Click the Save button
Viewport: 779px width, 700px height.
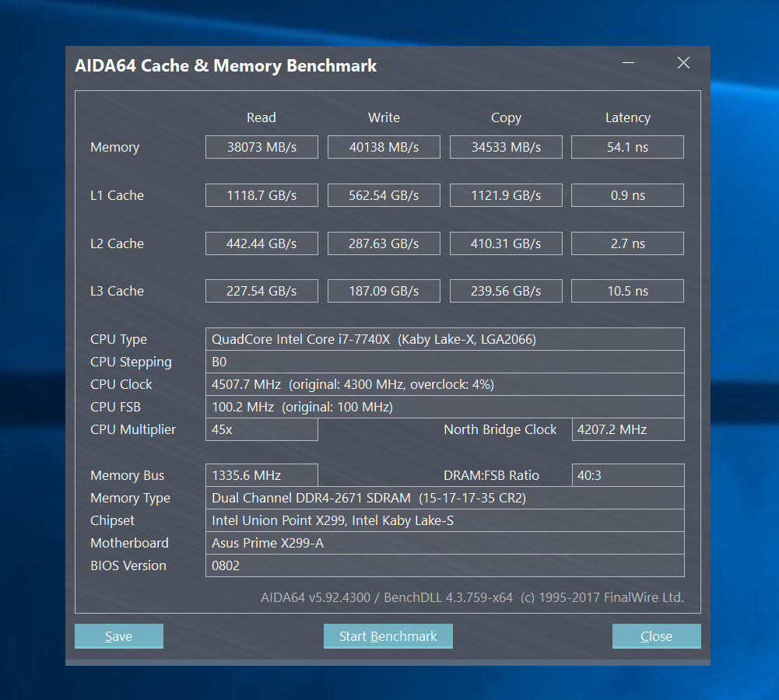coord(119,636)
